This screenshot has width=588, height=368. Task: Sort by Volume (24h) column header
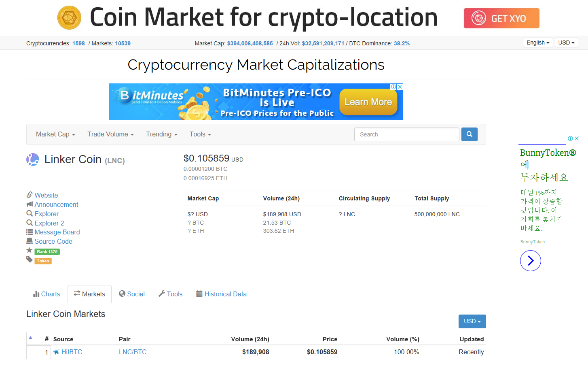(x=250, y=339)
